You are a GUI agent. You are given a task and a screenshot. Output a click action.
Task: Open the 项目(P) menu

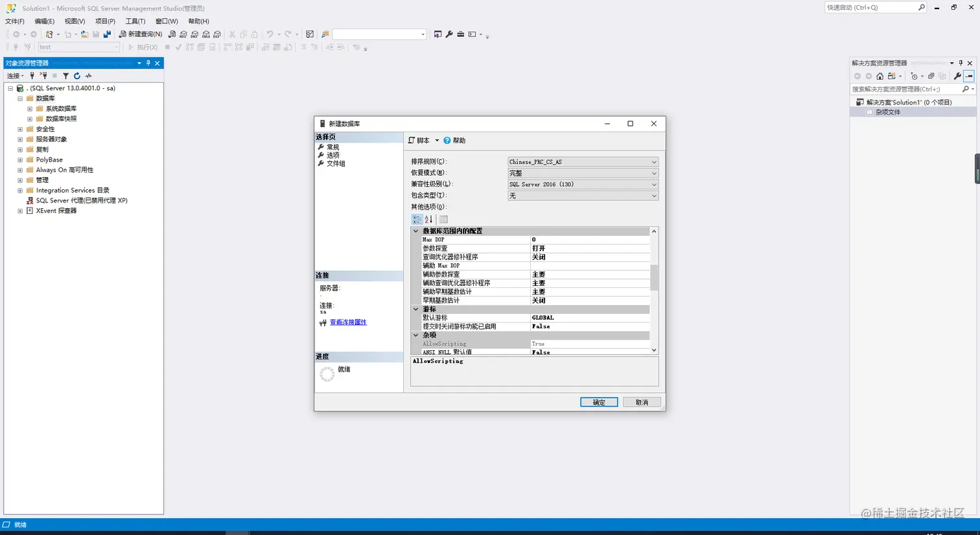105,21
